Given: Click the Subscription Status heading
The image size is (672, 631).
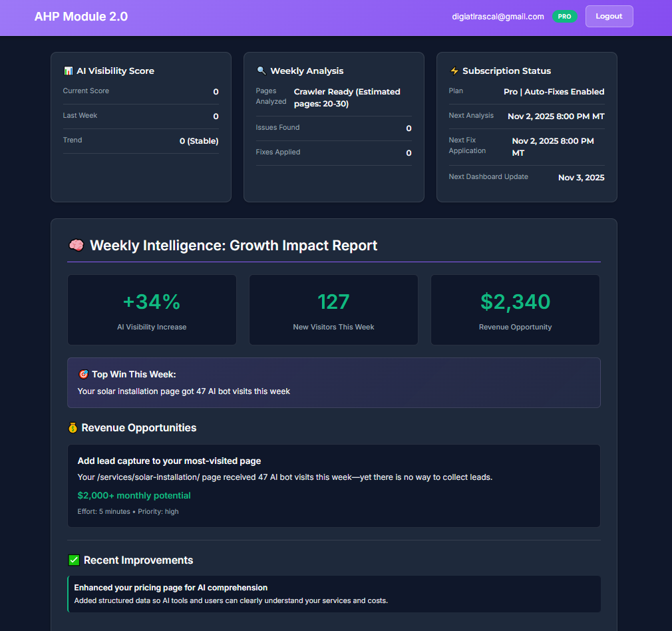Looking at the screenshot, I should (506, 71).
